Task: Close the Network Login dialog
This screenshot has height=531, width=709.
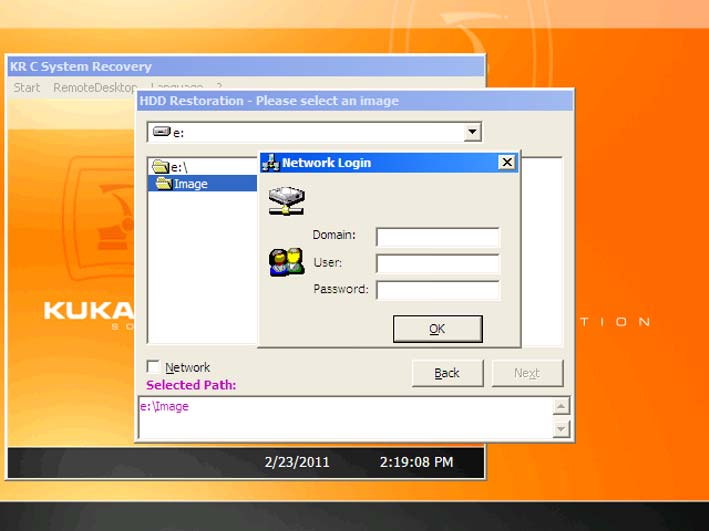Action: (x=507, y=162)
